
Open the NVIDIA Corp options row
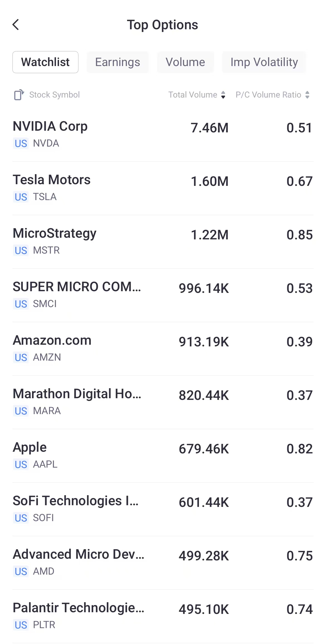163,134
